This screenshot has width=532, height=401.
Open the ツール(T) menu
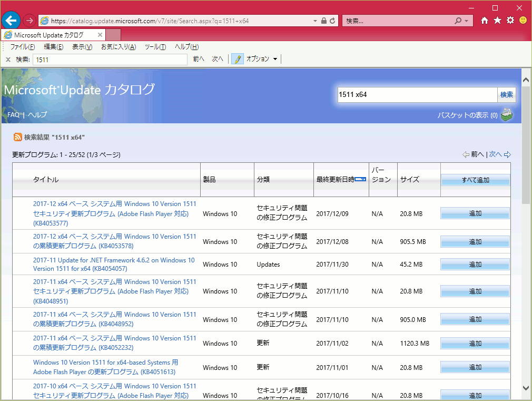tap(155, 47)
